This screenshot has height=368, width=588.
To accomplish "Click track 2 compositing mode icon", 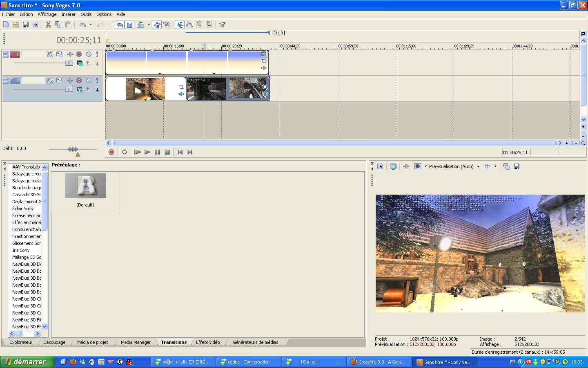I will (80, 90).
